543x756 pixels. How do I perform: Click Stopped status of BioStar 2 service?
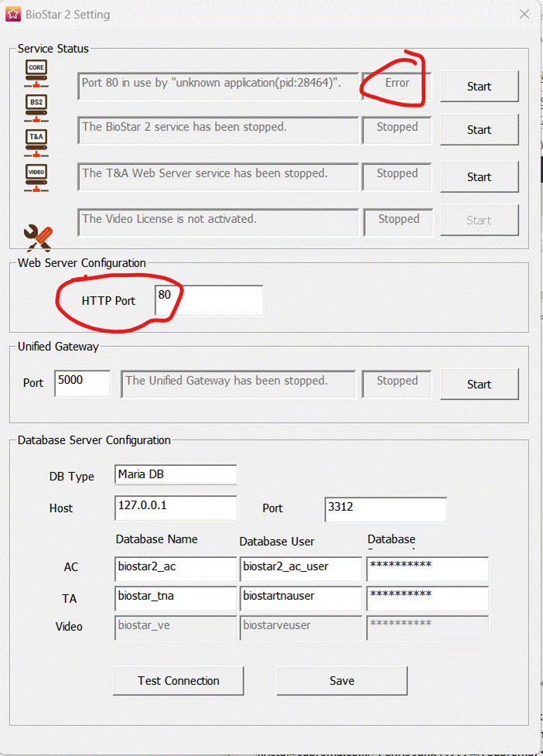(397, 130)
